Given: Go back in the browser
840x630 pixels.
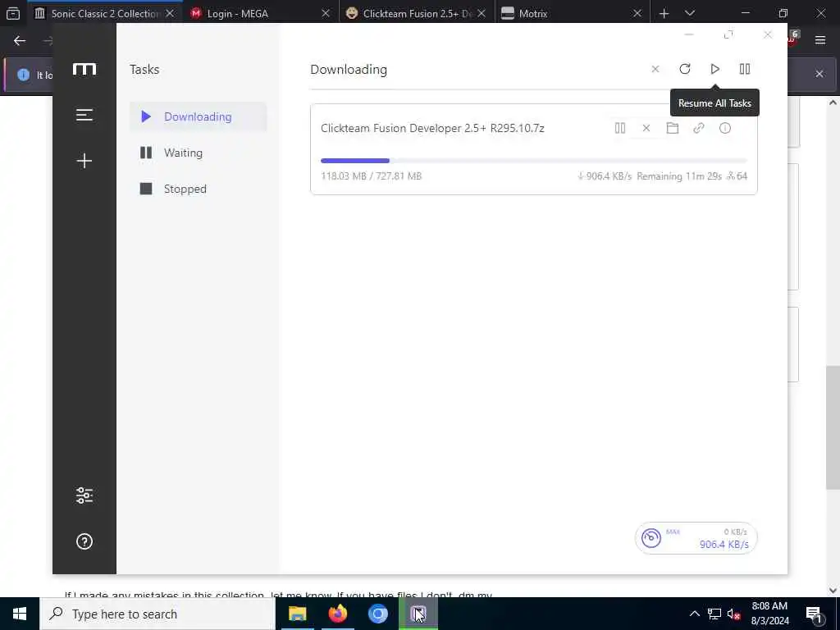Looking at the screenshot, I should (20, 41).
